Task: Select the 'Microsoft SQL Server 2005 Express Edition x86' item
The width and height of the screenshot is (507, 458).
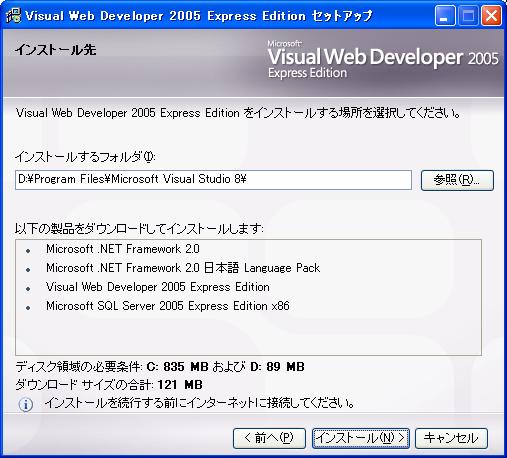Action: pyautogui.click(x=168, y=306)
